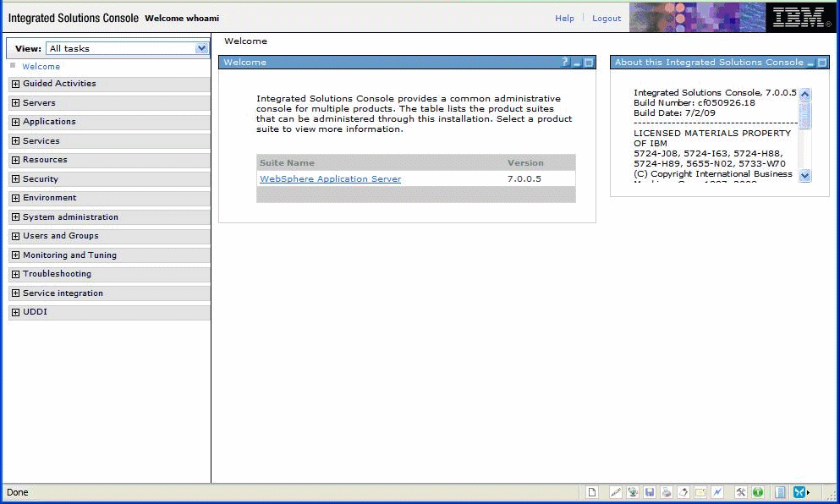Click the blue butterfly-shaped status bar icon

(x=799, y=492)
